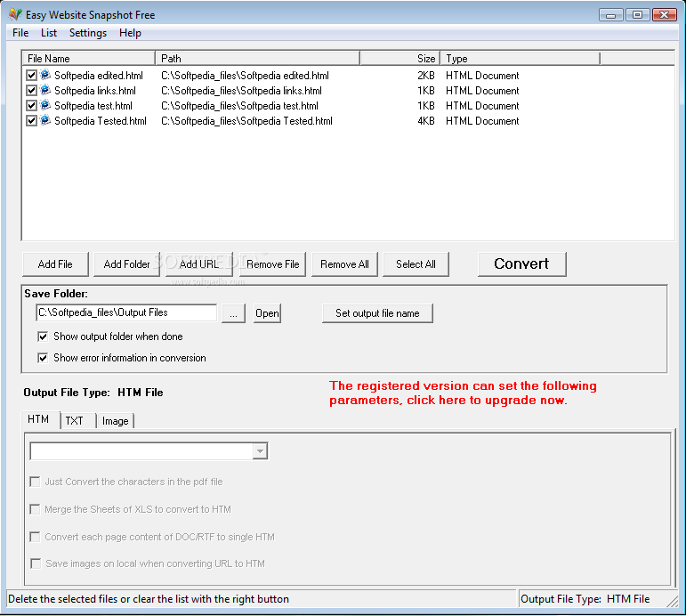Click the Remove All button
Screen dimensions: 686x616
(x=344, y=264)
